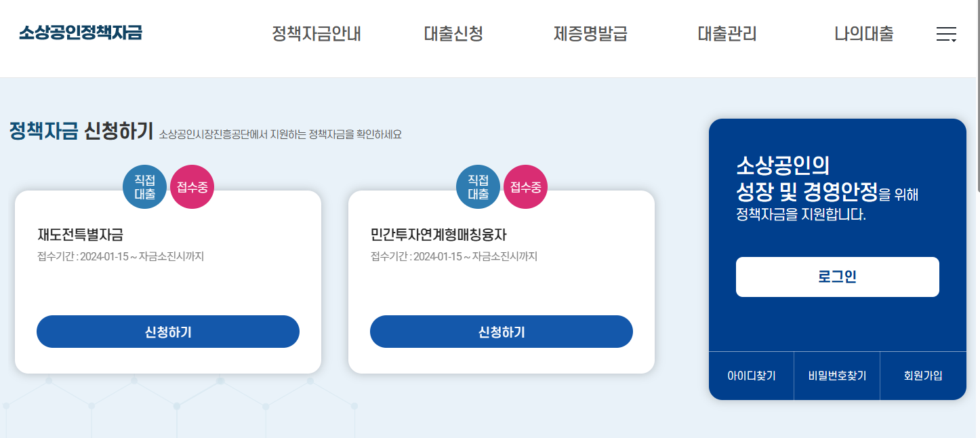980x438 pixels.
Task: Click 신청하기 for 민간투자연계형매칭융자
Action: click(501, 332)
